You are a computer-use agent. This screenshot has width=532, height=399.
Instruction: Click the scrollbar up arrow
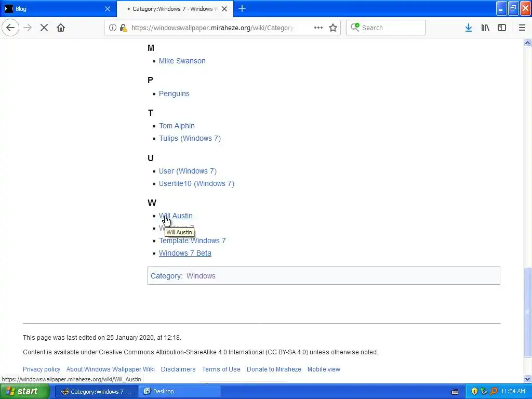(x=528, y=43)
